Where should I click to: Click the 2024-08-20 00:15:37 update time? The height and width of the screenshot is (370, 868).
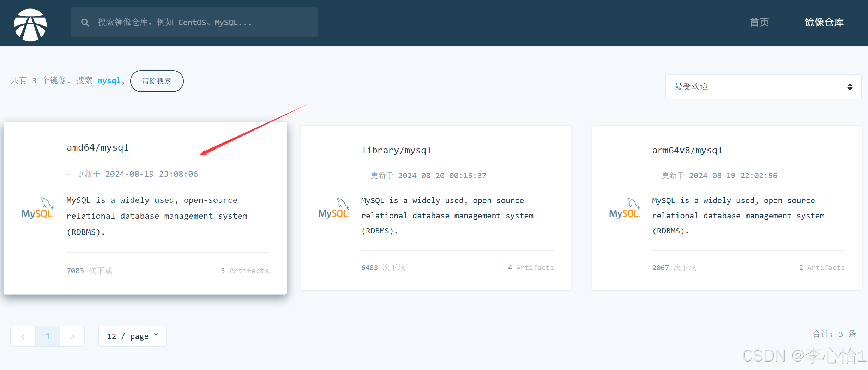click(x=442, y=175)
